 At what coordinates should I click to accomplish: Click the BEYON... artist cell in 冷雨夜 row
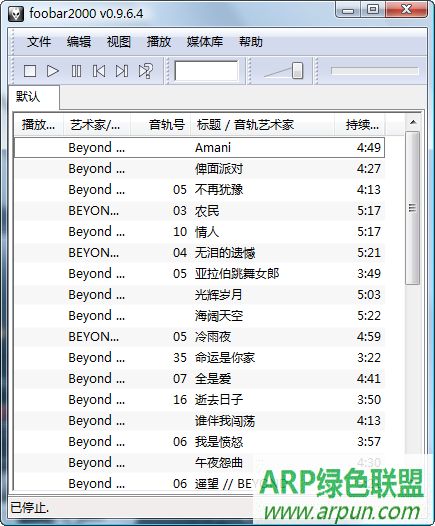[94, 336]
